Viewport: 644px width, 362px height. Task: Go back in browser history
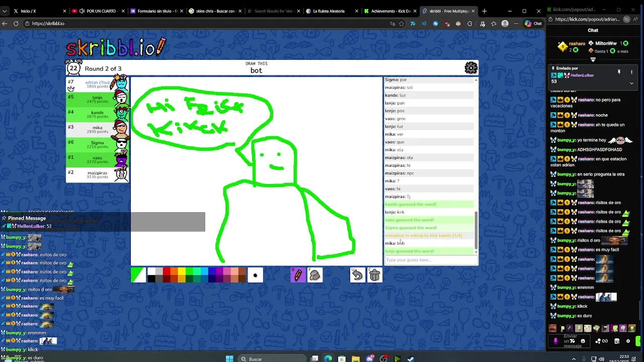coord(5,24)
